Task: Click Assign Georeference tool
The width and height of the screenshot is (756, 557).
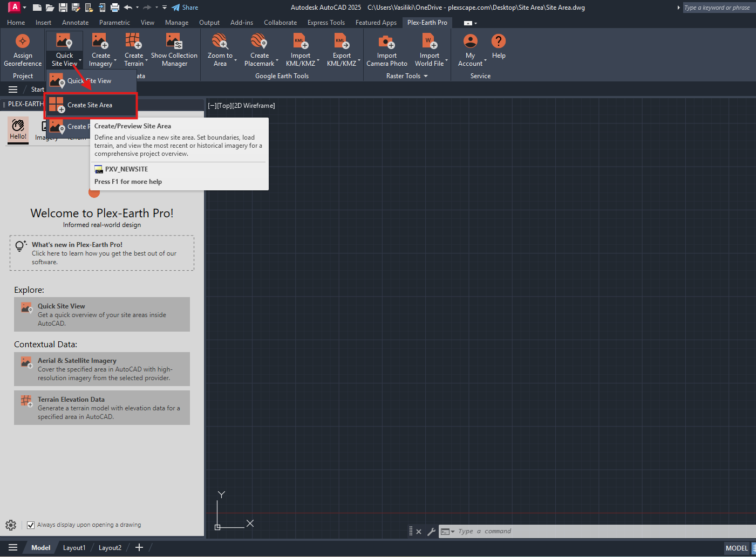Action: click(x=23, y=50)
